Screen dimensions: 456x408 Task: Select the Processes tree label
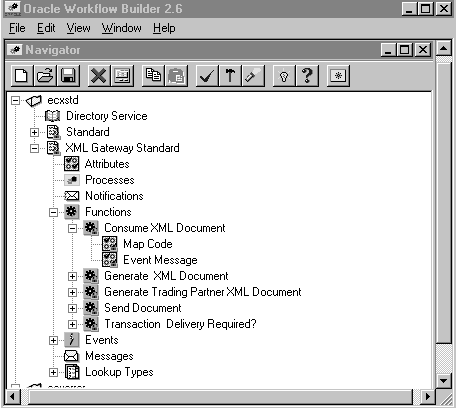point(110,180)
